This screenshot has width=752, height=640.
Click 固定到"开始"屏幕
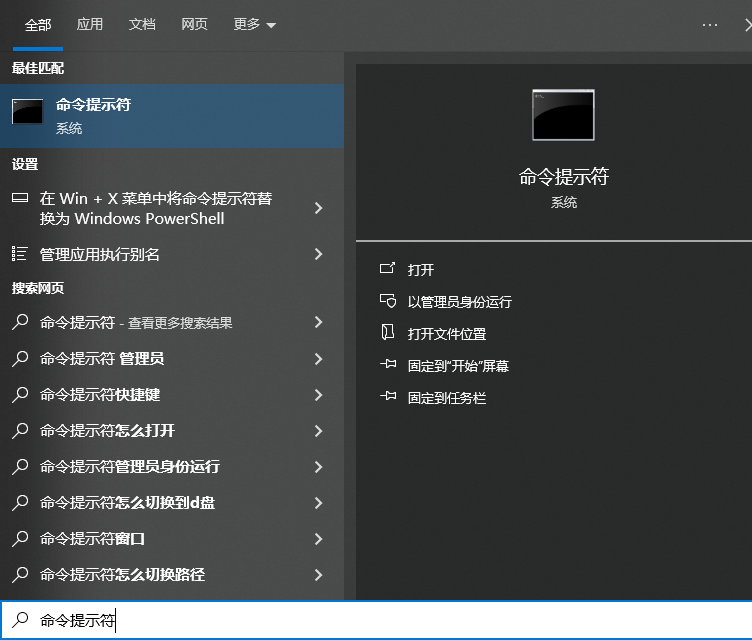click(x=458, y=366)
